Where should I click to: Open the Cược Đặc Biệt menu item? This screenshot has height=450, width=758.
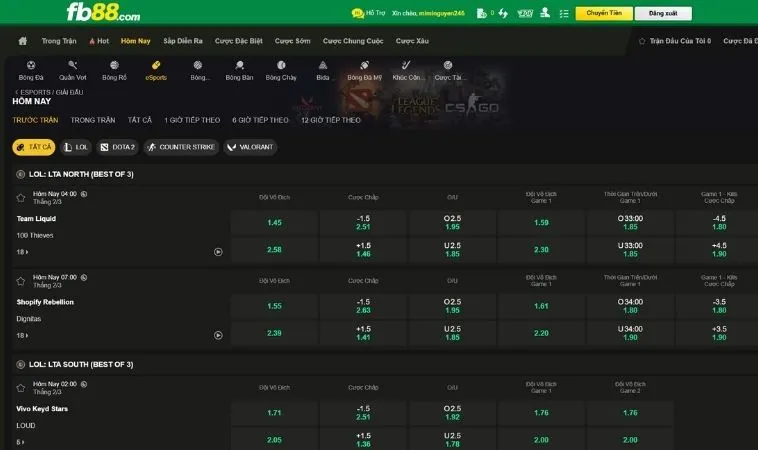click(238, 41)
